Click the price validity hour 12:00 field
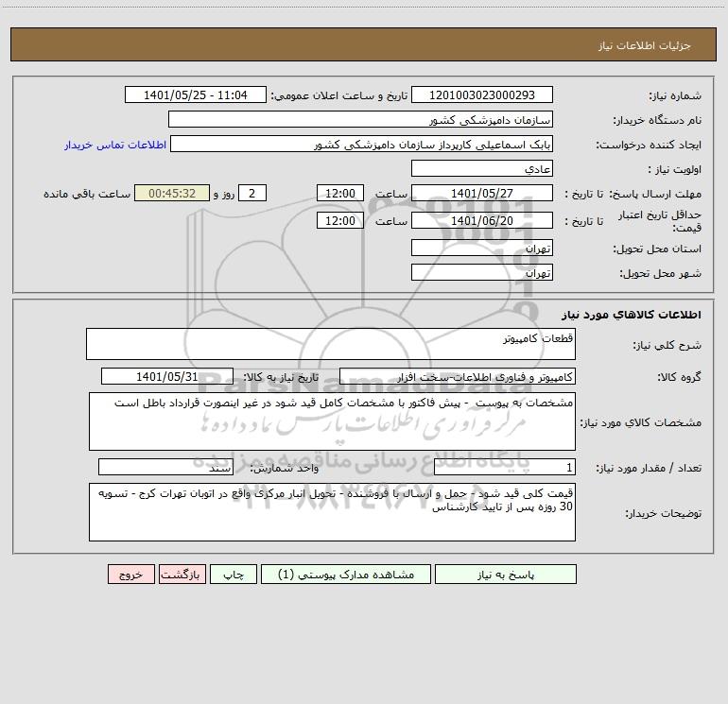The image size is (728, 704). (x=339, y=220)
